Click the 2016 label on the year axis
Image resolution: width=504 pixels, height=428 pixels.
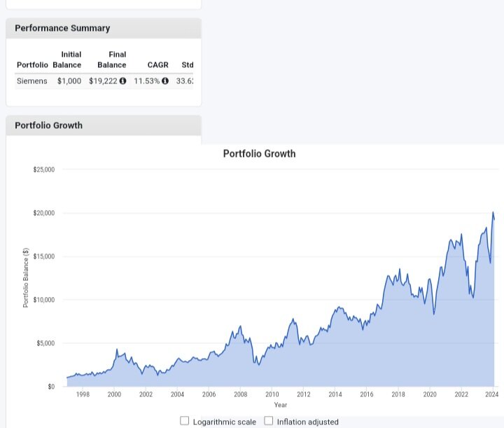click(x=366, y=395)
